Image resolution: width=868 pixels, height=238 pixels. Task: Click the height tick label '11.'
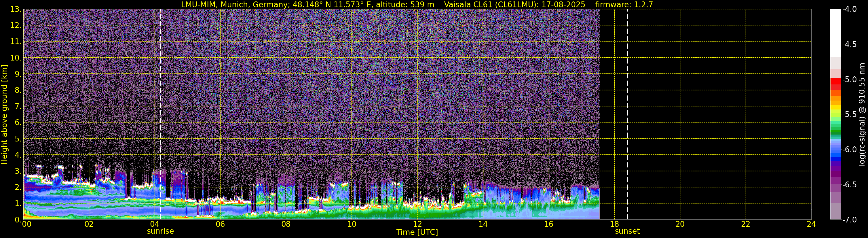16,42
